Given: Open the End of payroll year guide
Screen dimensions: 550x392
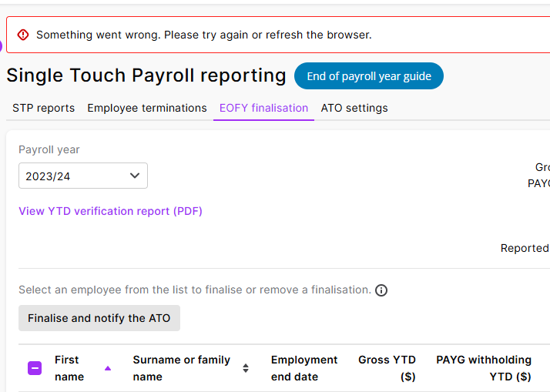Looking at the screenshot, I should click(x=369, y=76).
